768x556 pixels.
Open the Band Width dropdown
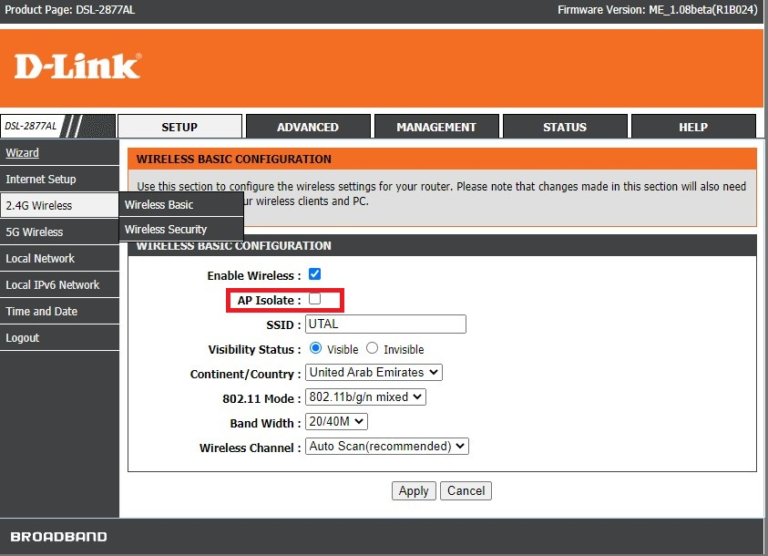pos(336,422)
